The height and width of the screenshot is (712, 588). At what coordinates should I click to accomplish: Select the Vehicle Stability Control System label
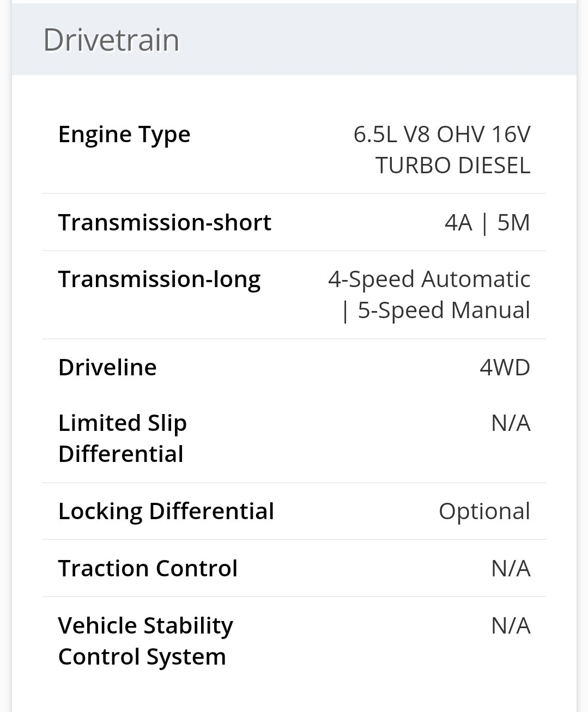pyautogui.click(x=145, y=641)
